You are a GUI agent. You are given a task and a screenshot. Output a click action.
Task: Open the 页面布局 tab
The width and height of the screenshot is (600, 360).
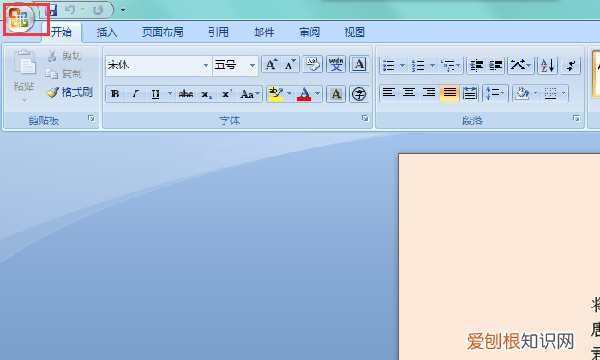pos(163,32)
